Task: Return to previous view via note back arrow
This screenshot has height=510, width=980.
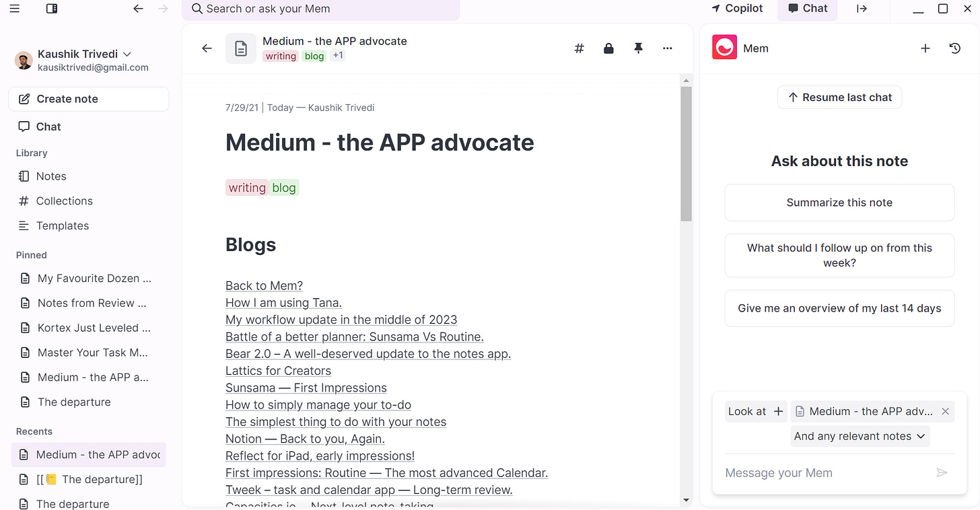Action: pyautogui.click(x=207, y=48)
